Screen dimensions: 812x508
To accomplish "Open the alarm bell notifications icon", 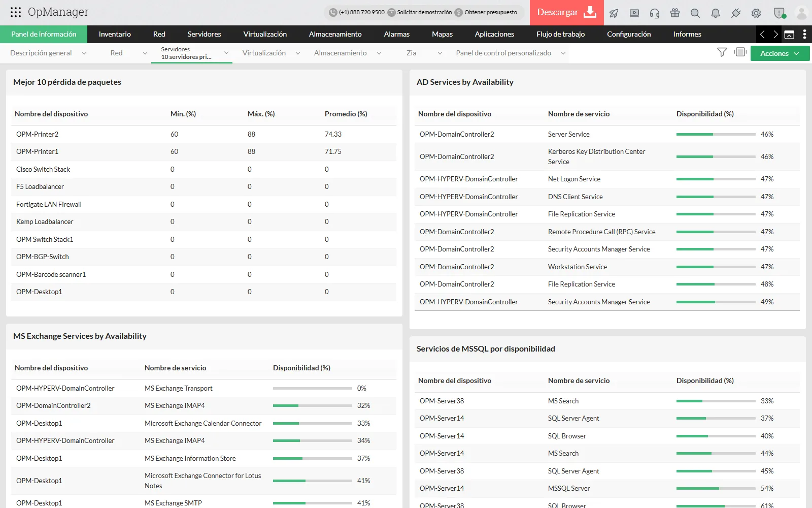I will 716,13.
